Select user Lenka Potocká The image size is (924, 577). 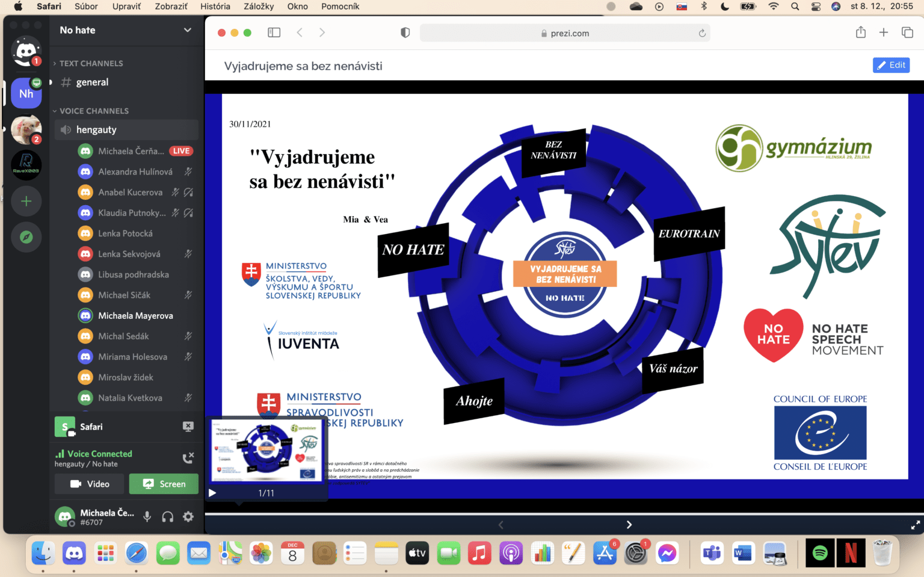coord(125,233)
